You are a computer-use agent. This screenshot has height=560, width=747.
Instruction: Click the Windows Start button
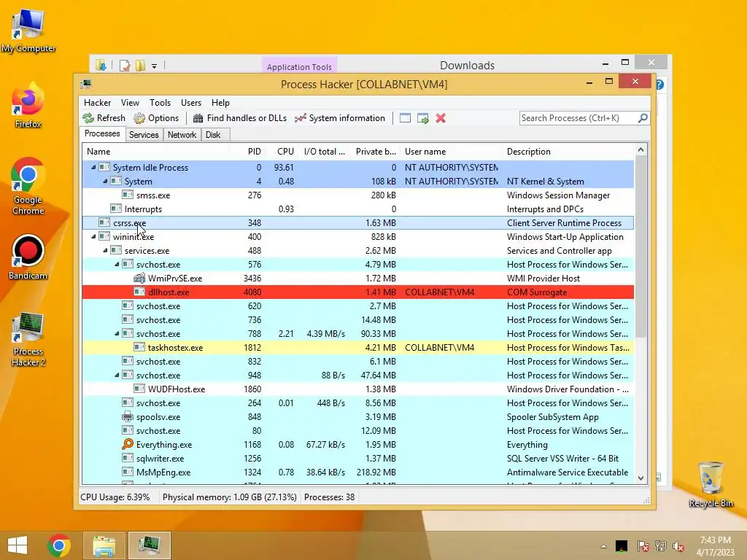[x=18, y=545]
